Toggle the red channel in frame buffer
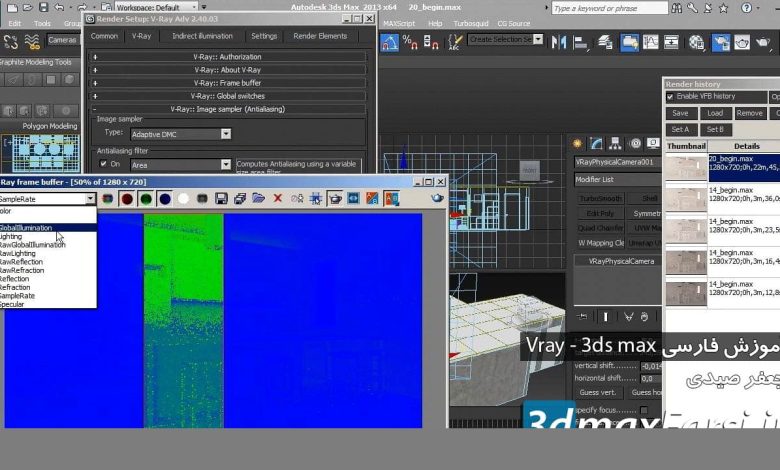The height and width of the screenshot is (470, 780). 127,199
